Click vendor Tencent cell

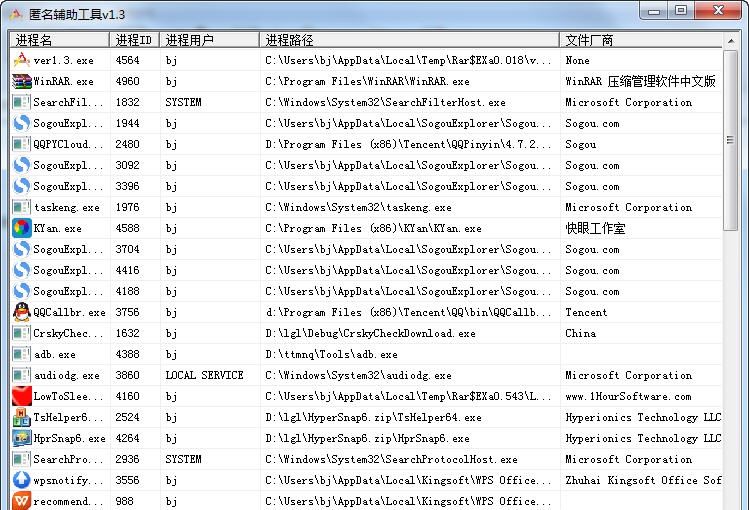pyautogui.click(x=586, y=312)
